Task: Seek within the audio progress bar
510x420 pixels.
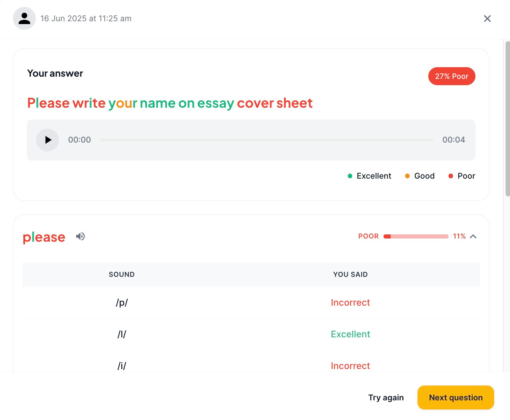Action: tap(266, 140)
